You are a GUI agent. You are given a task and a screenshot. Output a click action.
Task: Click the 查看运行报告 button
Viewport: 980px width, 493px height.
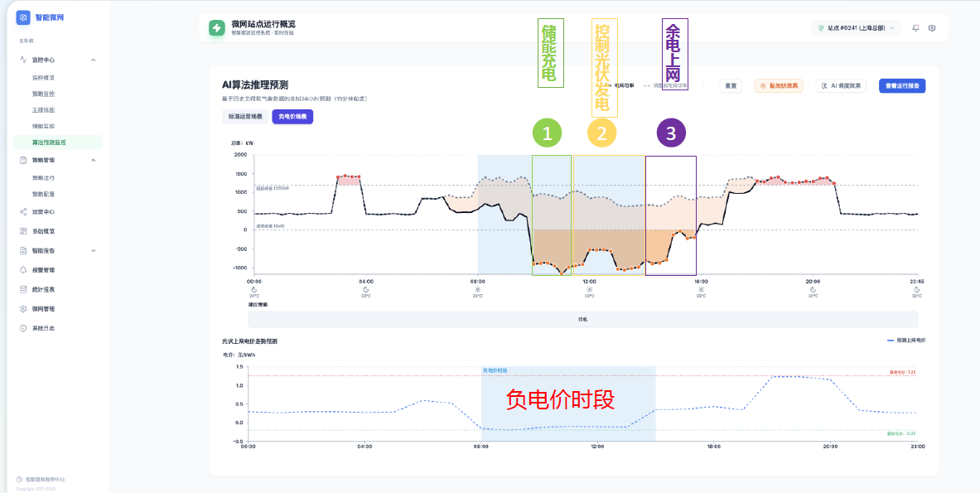click(902, 85)
